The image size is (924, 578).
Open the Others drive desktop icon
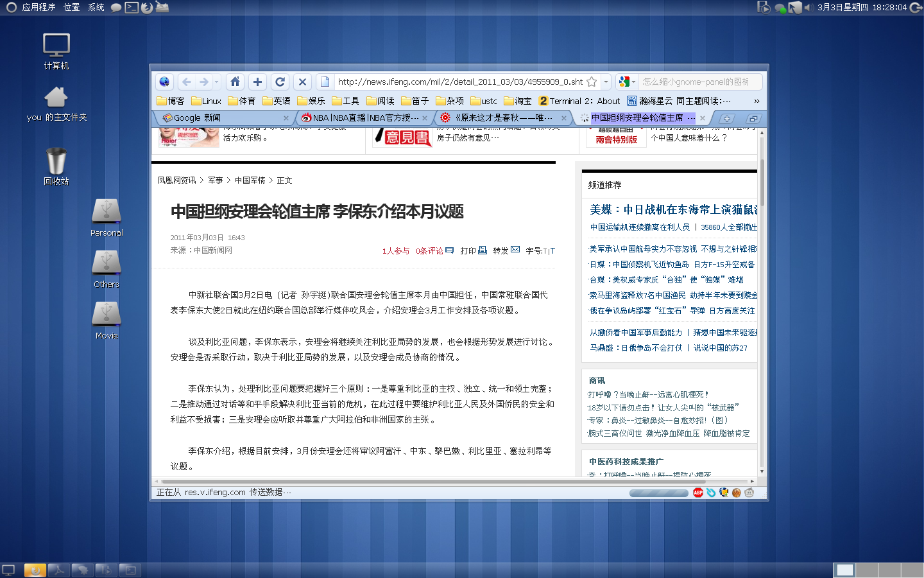tap(107, 269)
